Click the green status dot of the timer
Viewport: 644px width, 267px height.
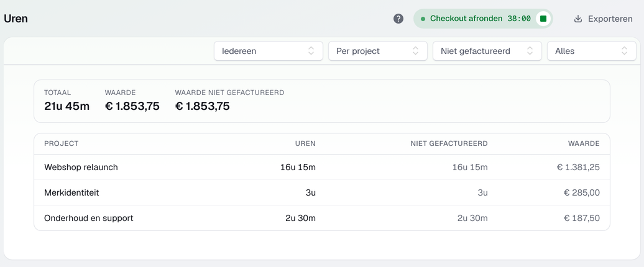pyautogui.click(x=423, y=19)
